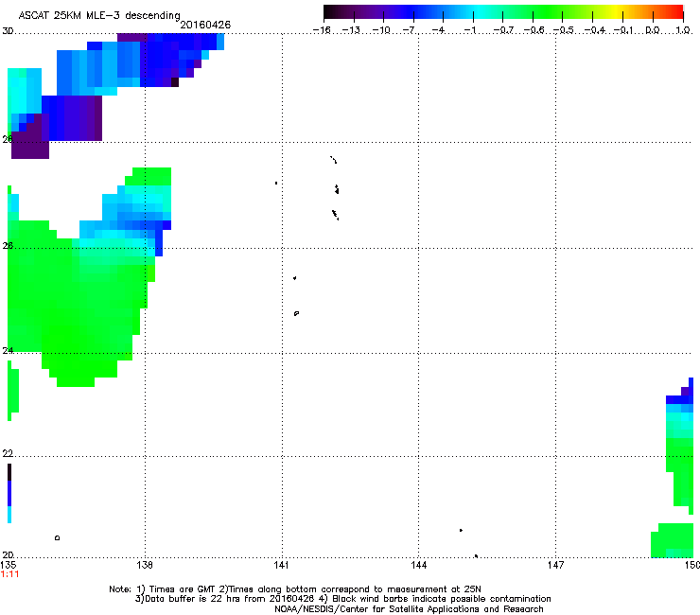
Task: Click the longitude label 147
Action: click(555, 565)
